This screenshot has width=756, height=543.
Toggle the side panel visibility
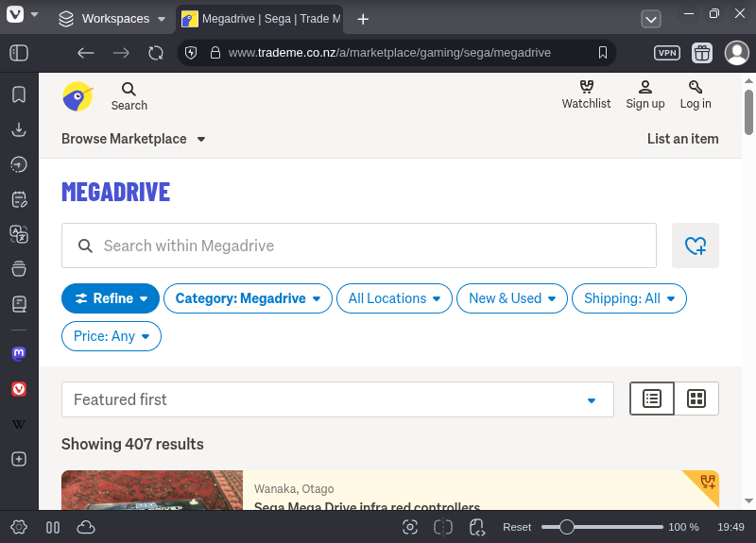click(18, 53)
